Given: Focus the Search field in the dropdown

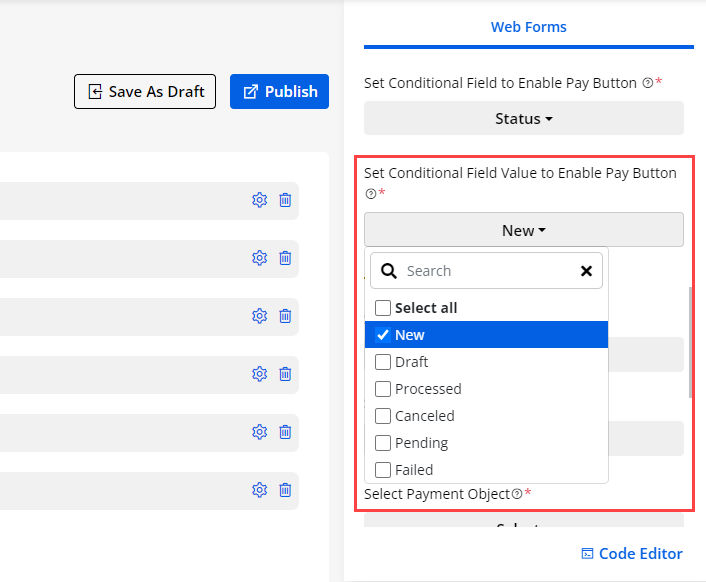Looking at the screenshot, I should [487, 271].
